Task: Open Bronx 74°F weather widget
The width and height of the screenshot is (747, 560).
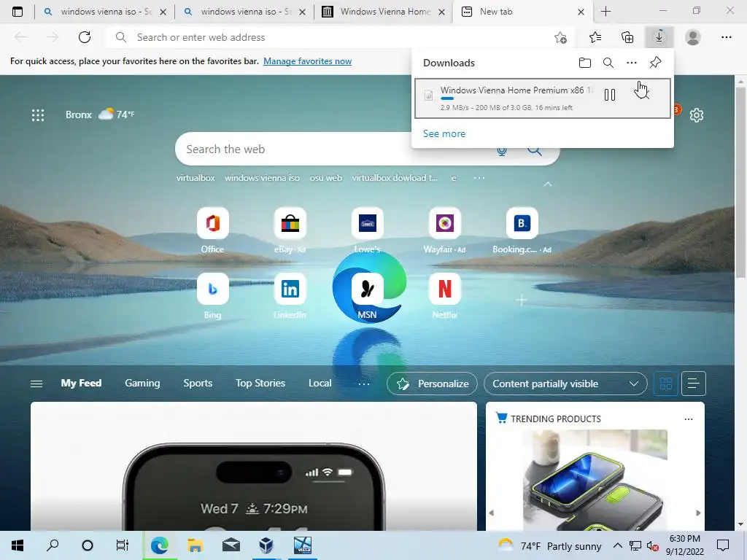Action: [x=100, y=114]
